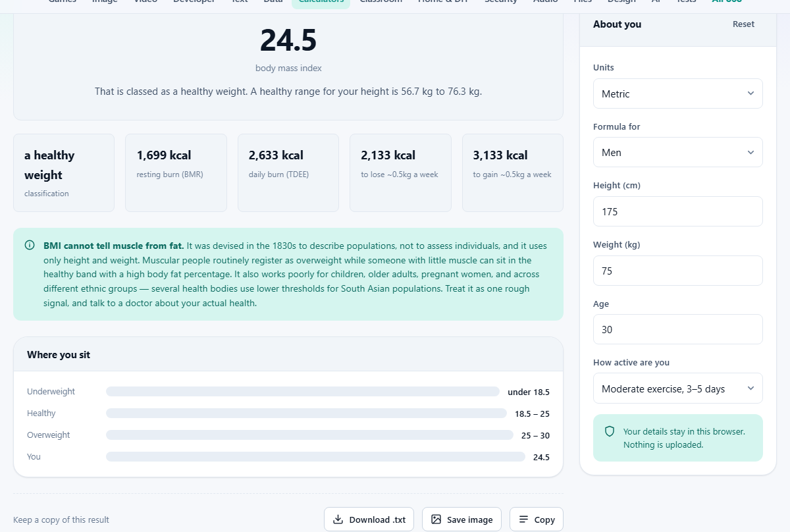The image size is (790, 532).
Task: Open the How active are you dropdown
Action: [677, 388]
